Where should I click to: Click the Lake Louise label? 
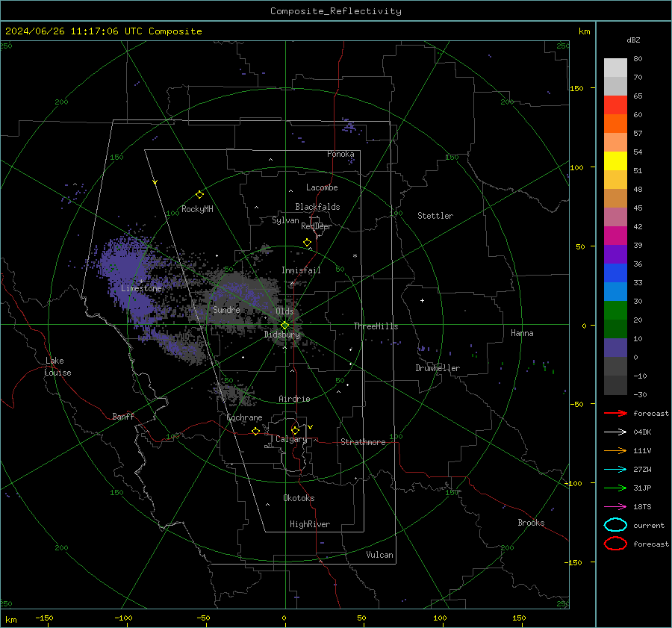tap(57, 367)
